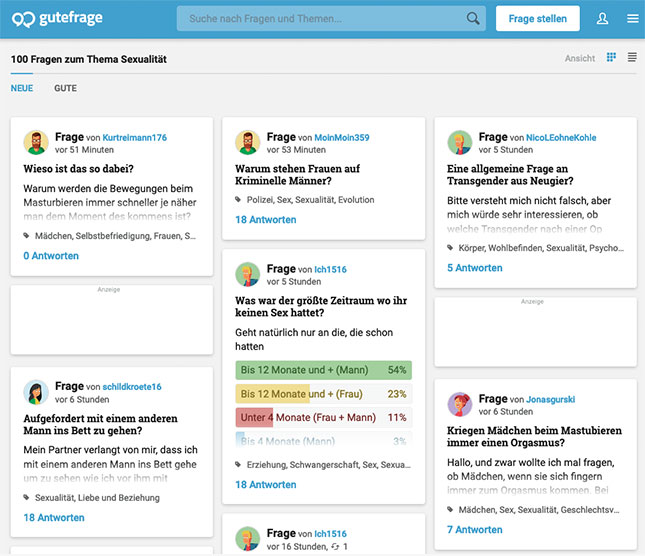Viewport: 645px width, 556px height.
Task: Click schildkroete16's avatar icon
Action: pyautogui.click(x=36, y=392)
